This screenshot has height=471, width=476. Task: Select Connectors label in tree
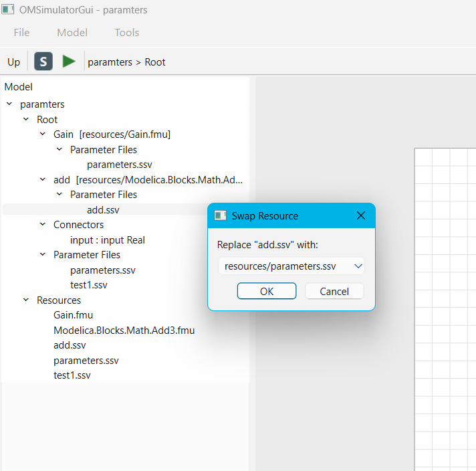(79, 225)
